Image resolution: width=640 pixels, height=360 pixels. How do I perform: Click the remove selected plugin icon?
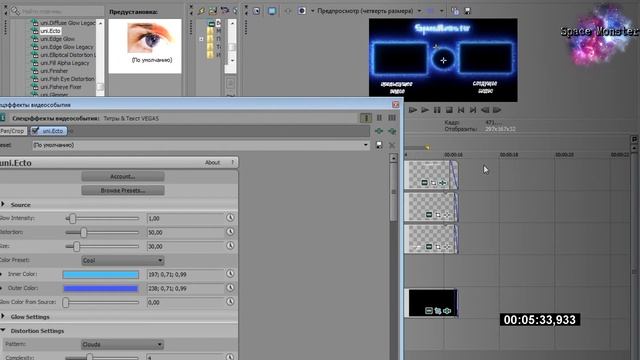point(392,131)
